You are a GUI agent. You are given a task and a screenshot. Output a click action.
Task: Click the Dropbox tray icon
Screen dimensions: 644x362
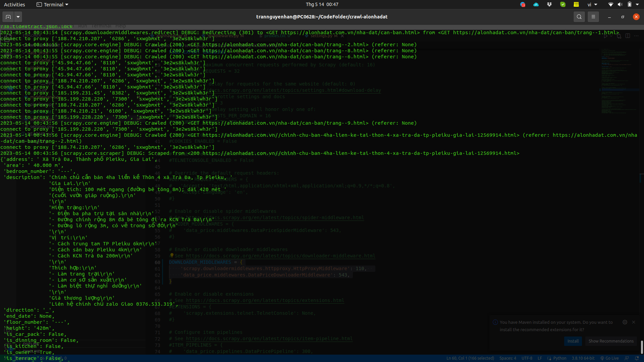tap(549, 5)
